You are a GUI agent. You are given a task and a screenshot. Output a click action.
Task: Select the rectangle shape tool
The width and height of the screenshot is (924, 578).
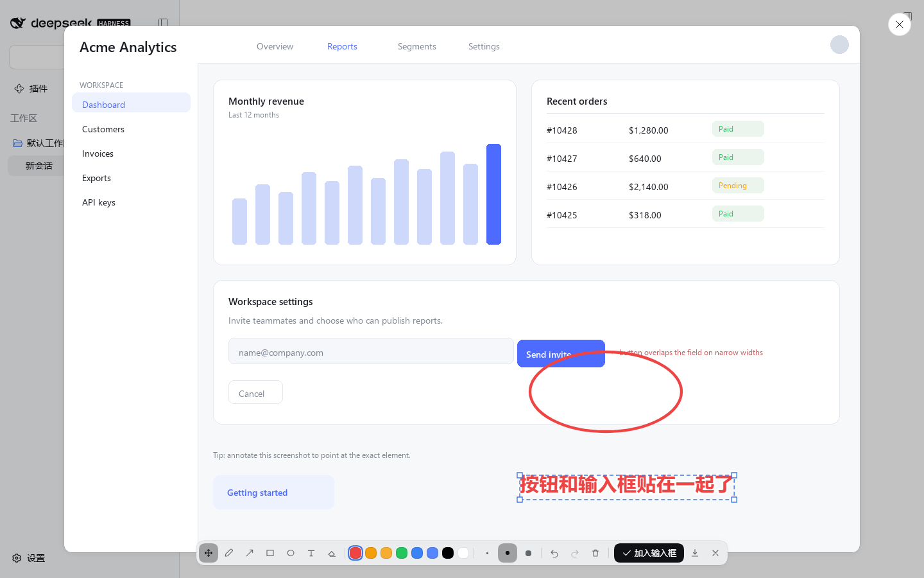coord(270,553)
